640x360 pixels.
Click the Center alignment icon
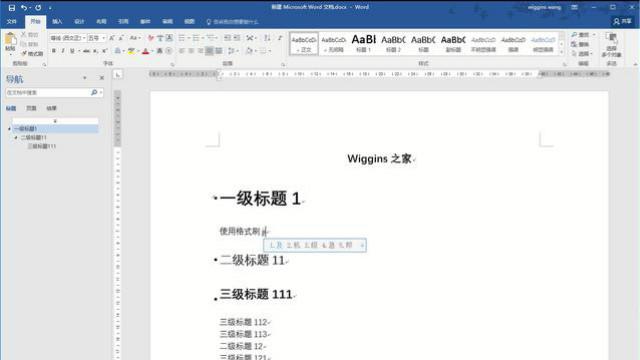[x=191, y=51]
